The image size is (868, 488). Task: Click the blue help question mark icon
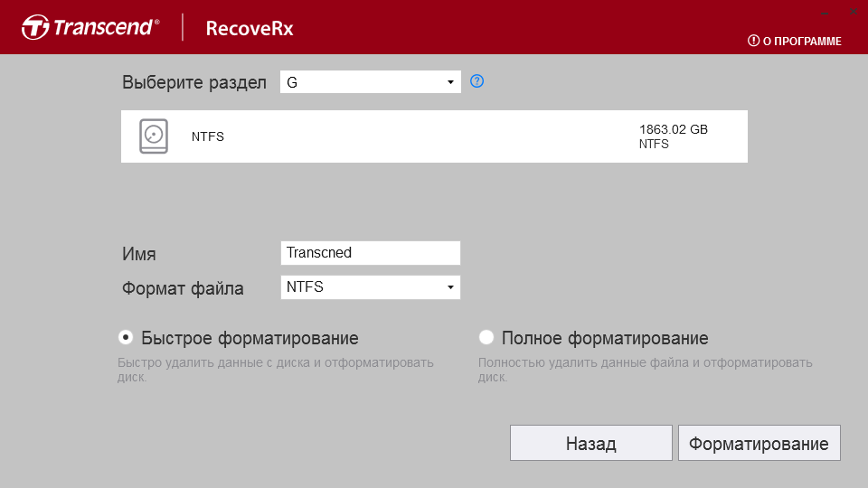[x=476, y=81]
